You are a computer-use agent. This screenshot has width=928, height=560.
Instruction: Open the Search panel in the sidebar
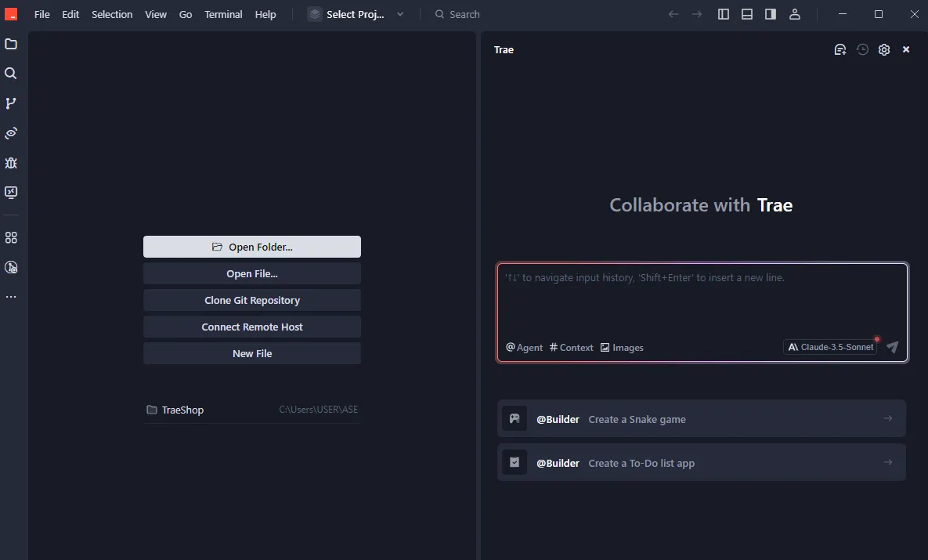point(11,74)
